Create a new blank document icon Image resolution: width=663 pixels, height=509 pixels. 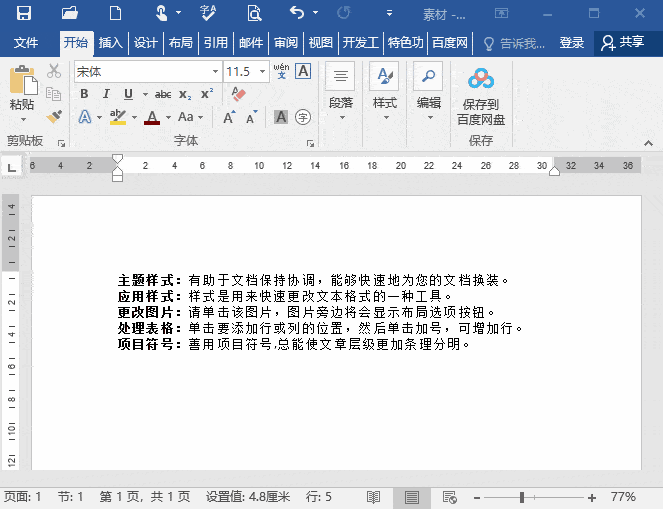(x=115, y=13)
